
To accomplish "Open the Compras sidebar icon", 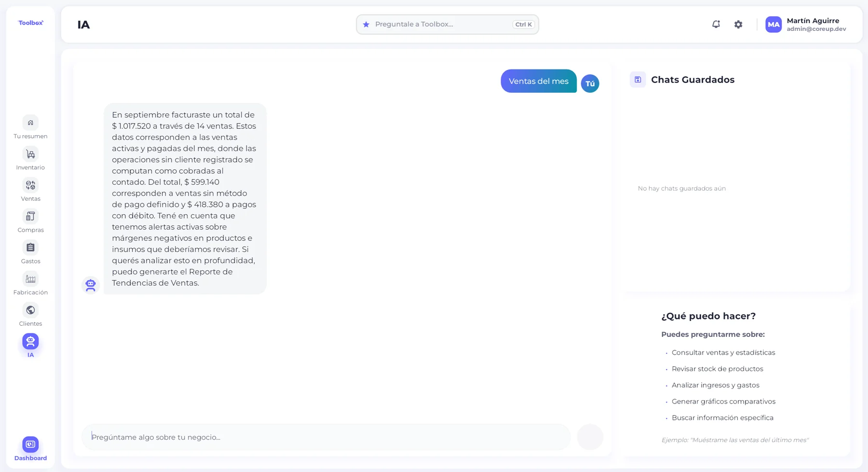I will tap(30, 216).
